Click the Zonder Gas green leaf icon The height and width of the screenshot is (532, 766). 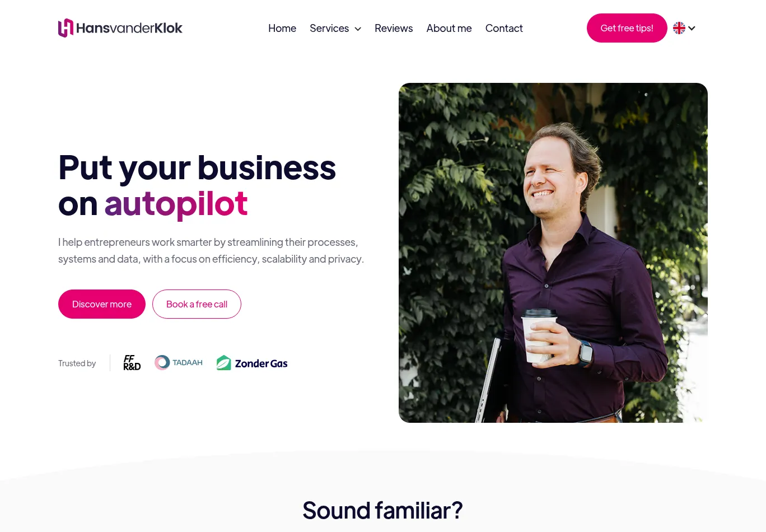coord(224,363)
